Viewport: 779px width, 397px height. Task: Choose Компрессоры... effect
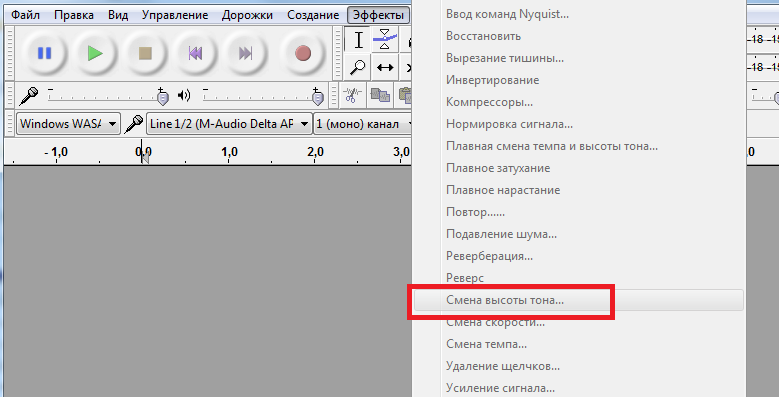coord(579,102)
